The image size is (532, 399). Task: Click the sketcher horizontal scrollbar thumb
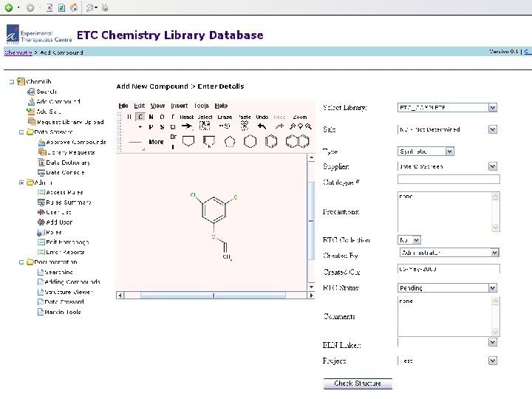[213, 296]
